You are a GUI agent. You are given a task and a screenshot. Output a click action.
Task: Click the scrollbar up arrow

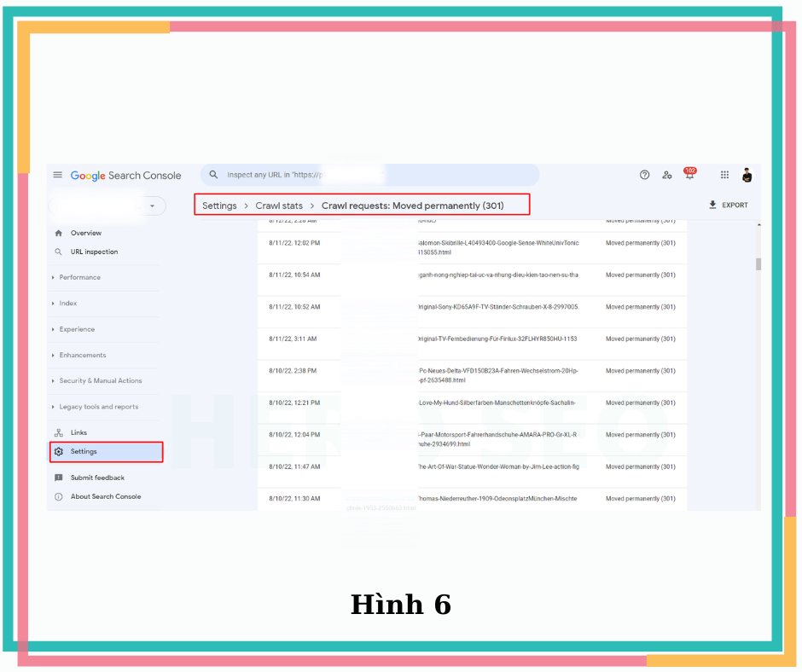[x=758, y=224]
